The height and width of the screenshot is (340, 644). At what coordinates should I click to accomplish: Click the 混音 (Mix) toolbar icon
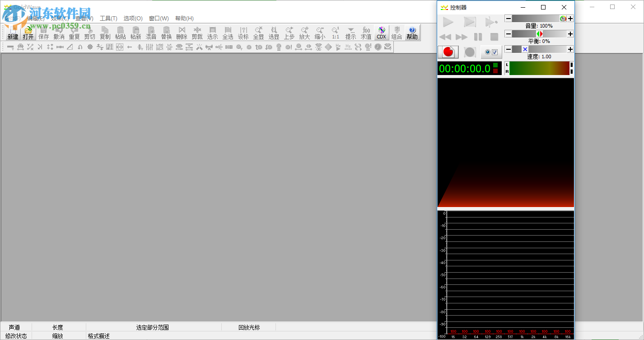(151, 33)
